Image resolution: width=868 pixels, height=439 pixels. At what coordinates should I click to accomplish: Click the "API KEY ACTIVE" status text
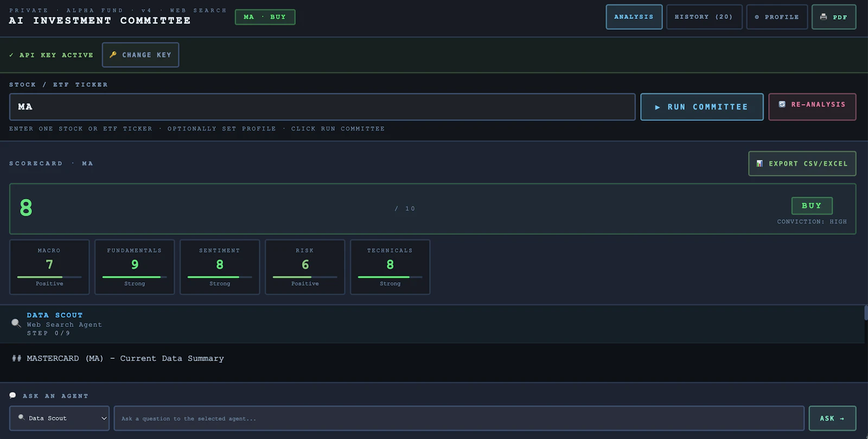[x=56, y=55]
